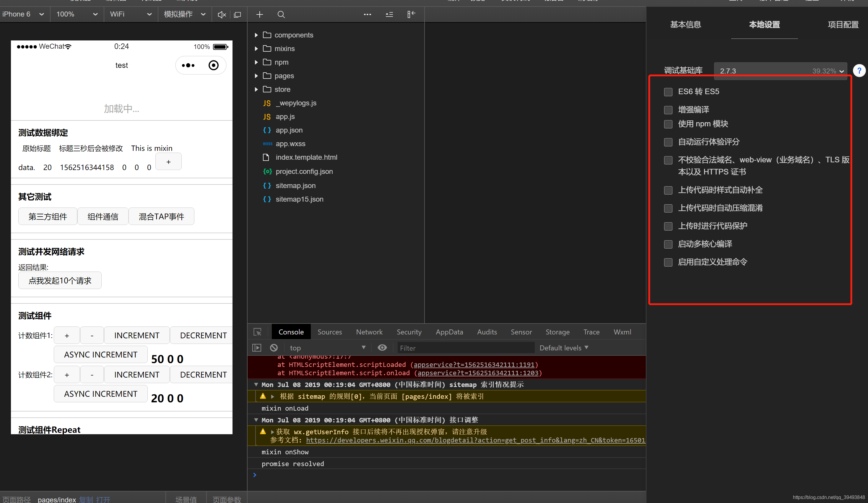Enable the ES6 转 ES5 checkbox
The height and width of the screenshot is (503, 868).
[668, 92]
